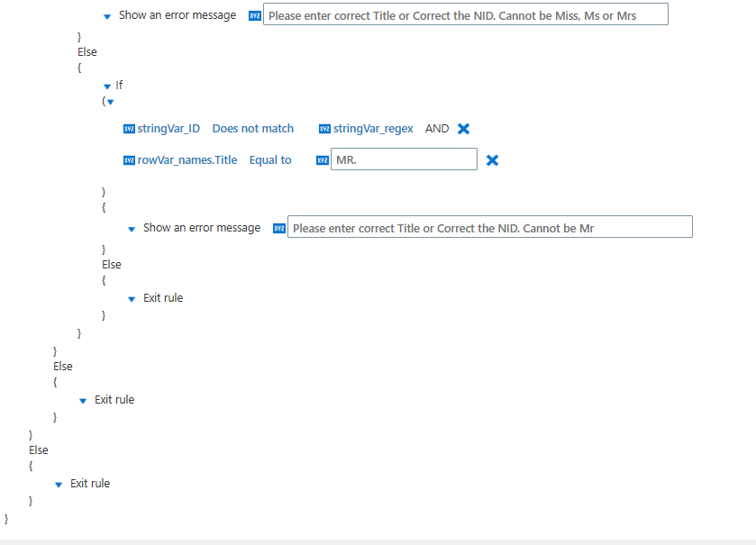The height and width of the screenshot is (545, 756).
Task: Open dropdown arrow for the innermost Exit rule
Action: pos(132,299)
